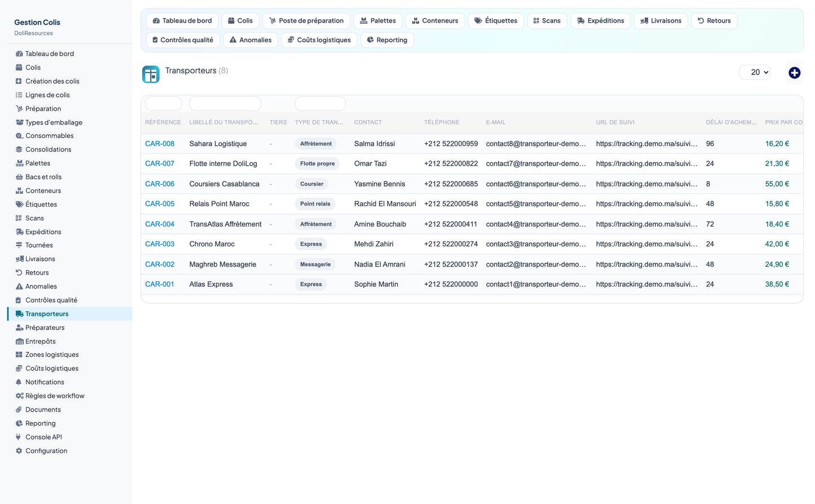Click the Zones logistiques grid icon
The width and height of the screenshot is (815, 504).
19,355
